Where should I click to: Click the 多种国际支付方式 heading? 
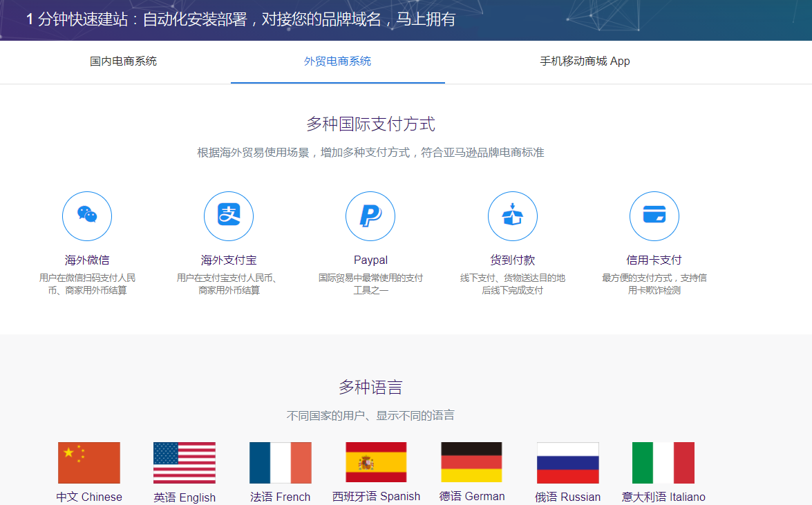tap(370, 124)
